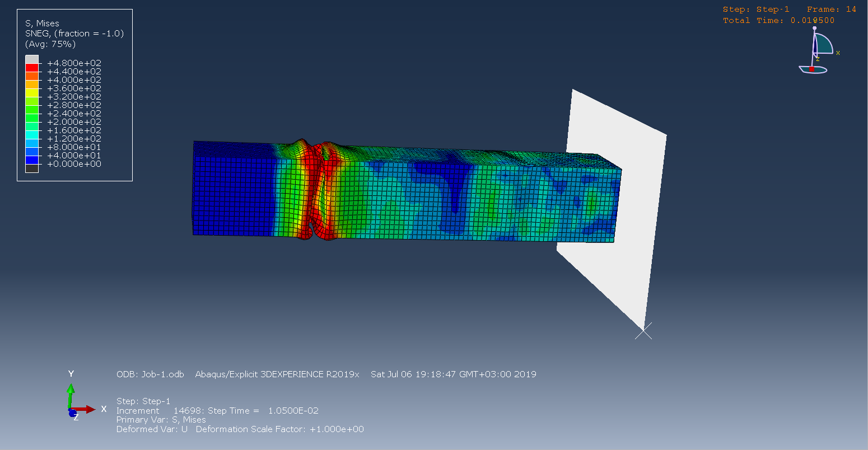Select legend value +3.600e+02
The width and height of the screenshot is (868, 450).
(74, 88)
